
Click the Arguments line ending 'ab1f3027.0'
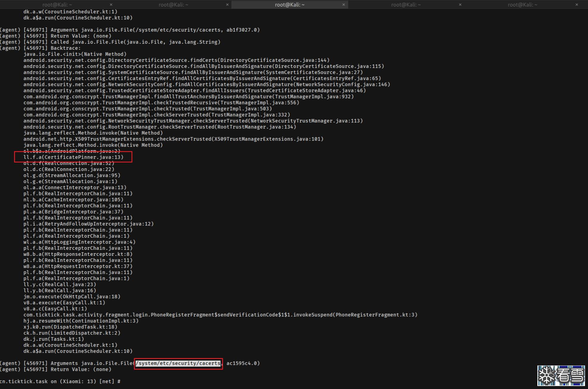coord(130,30)
